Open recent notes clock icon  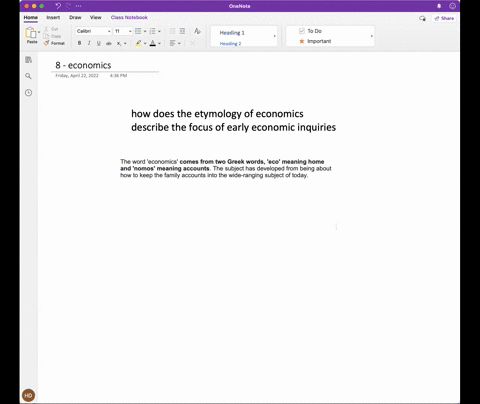[x=28, y=93]
